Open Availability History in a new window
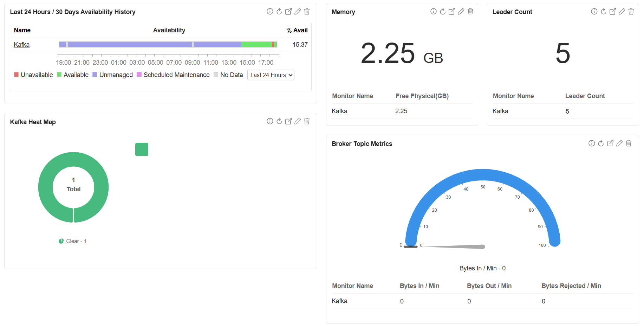644x327 pixels. click(288, 11)
